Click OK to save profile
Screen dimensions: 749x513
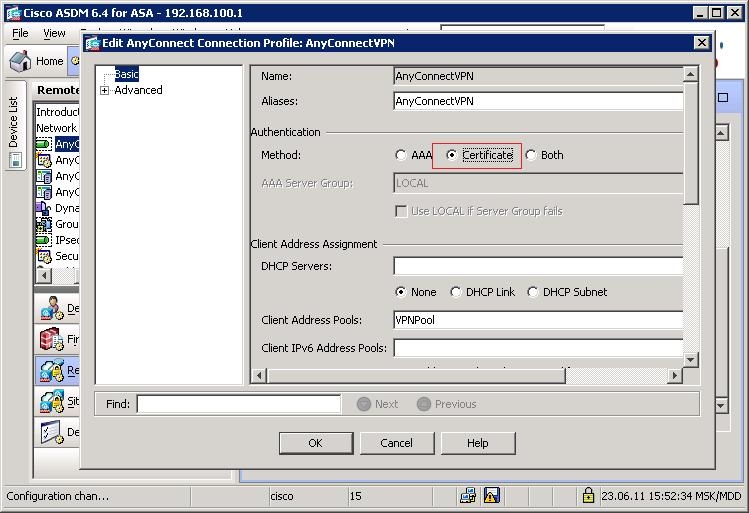point(316,443)
